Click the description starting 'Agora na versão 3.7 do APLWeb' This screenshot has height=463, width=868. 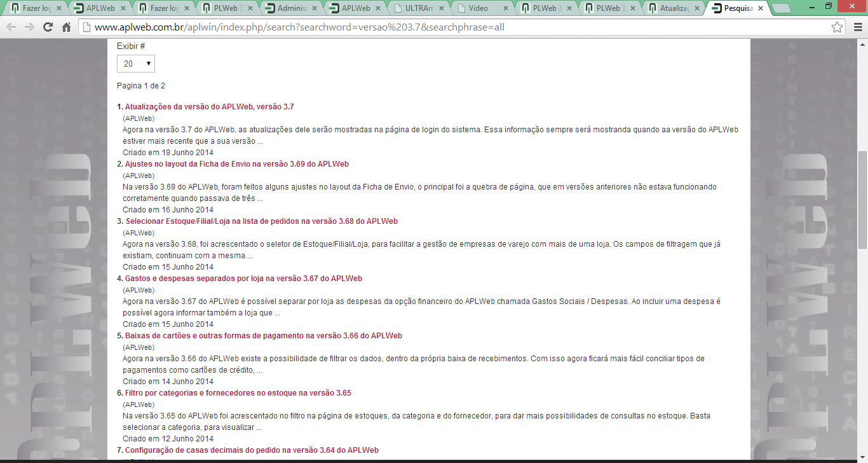(x=430, y=135)
